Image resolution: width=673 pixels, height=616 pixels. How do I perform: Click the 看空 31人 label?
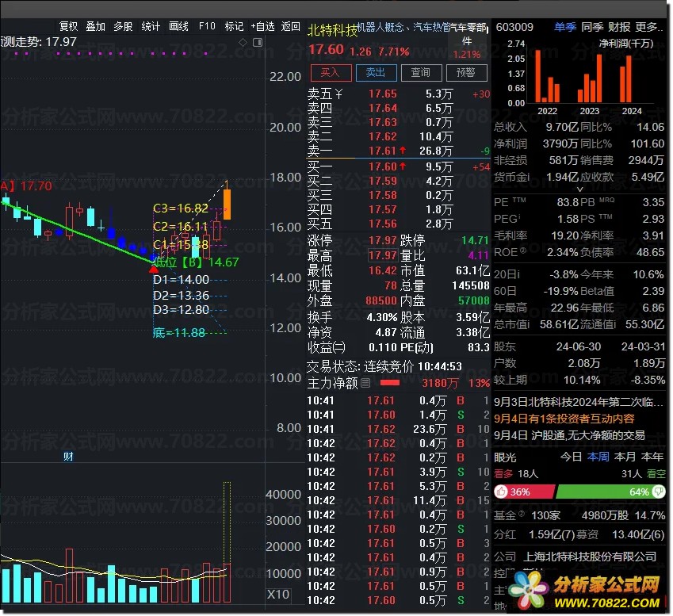pyautogui.click(x=644, y=473)
